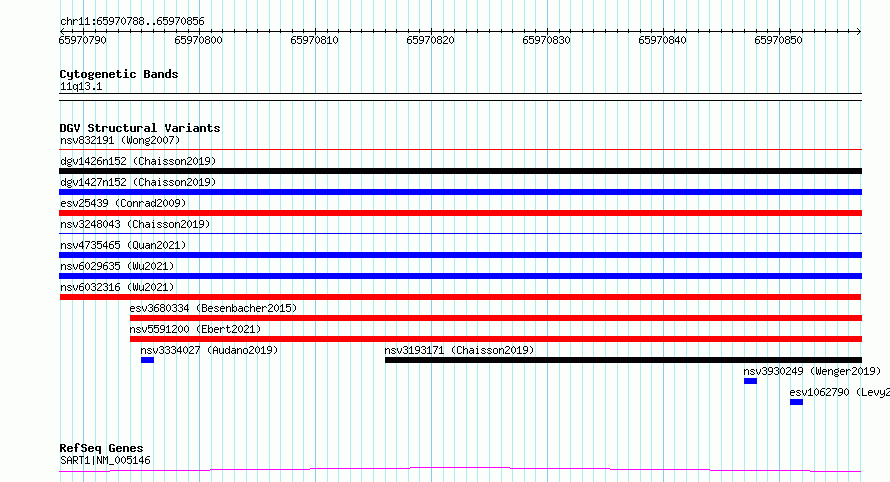Click ruler position 65970810

[x=314, y=40]
